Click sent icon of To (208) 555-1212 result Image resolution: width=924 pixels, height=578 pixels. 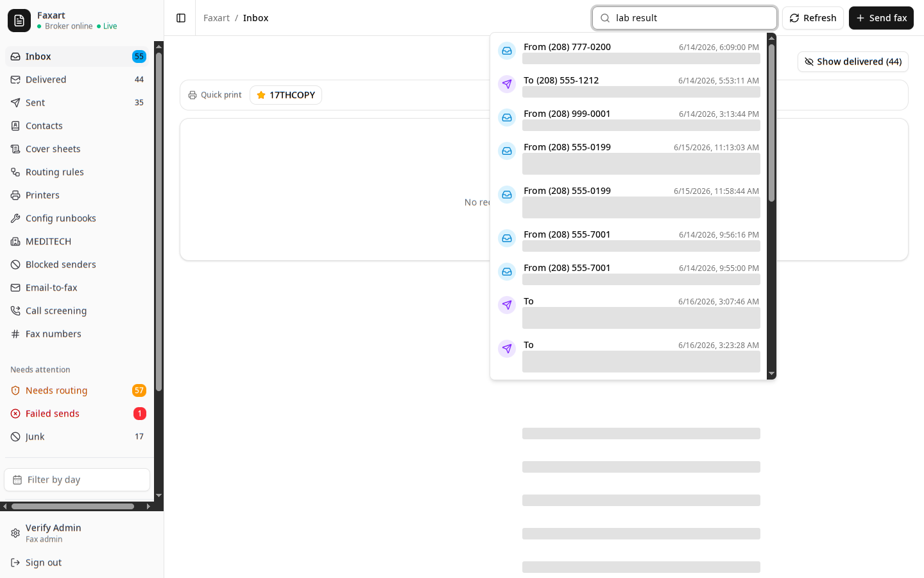(x=507, y=84)
